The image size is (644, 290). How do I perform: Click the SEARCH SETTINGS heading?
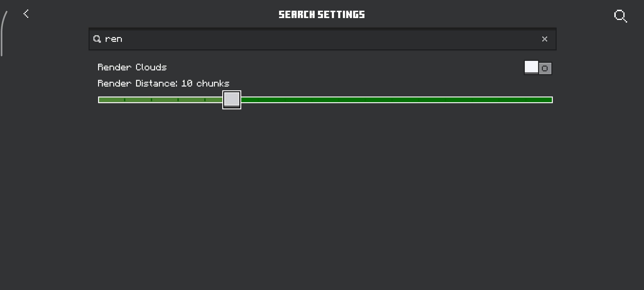(x=322, y=14)
